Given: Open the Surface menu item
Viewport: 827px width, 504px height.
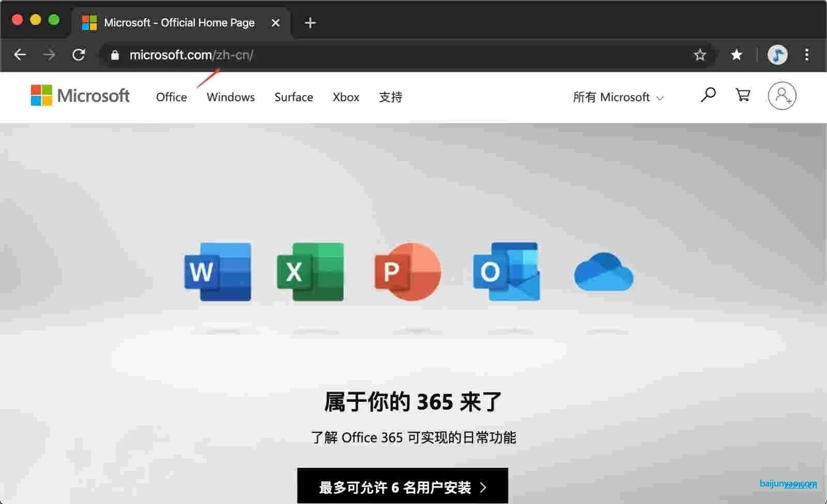Looking at the screenshot, I should click(294, 97).
